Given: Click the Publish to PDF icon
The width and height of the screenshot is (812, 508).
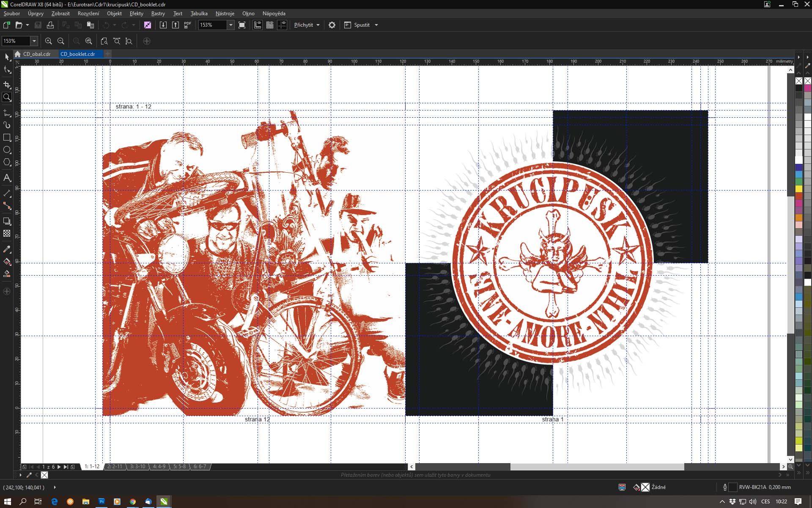Looking at the screenshot, I should (x=187, y=25).
